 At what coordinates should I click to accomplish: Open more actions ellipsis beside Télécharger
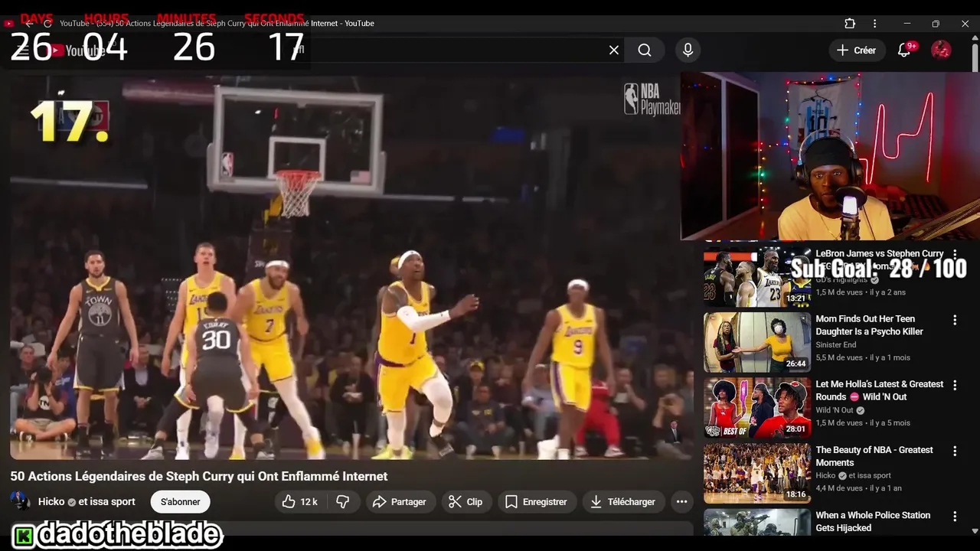pyautogui.click(x=681, y=502)
